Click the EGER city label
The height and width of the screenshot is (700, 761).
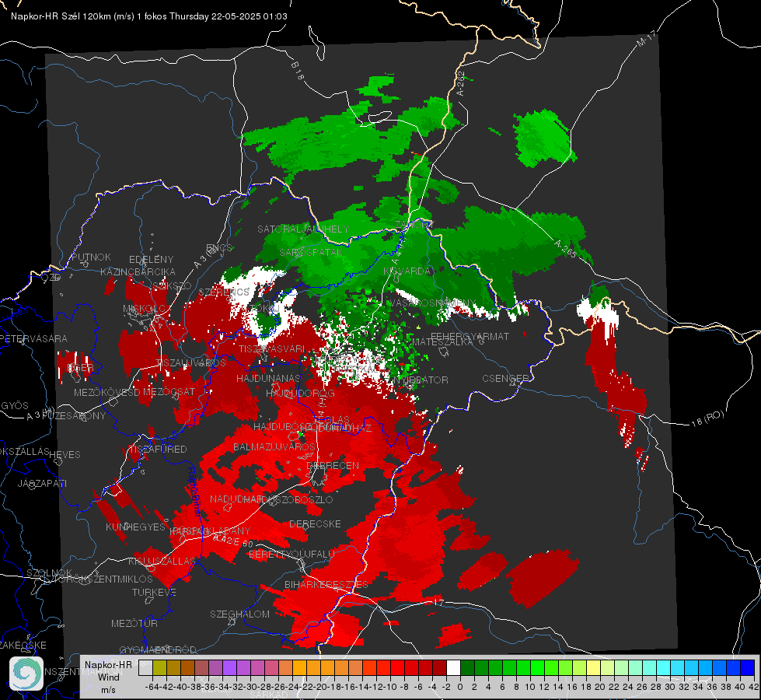pos(81,368)
